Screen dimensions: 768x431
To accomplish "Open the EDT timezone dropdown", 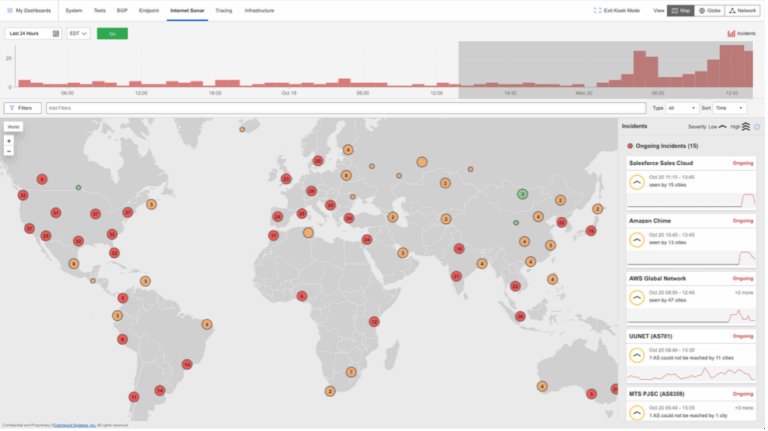I will point(78,34).
